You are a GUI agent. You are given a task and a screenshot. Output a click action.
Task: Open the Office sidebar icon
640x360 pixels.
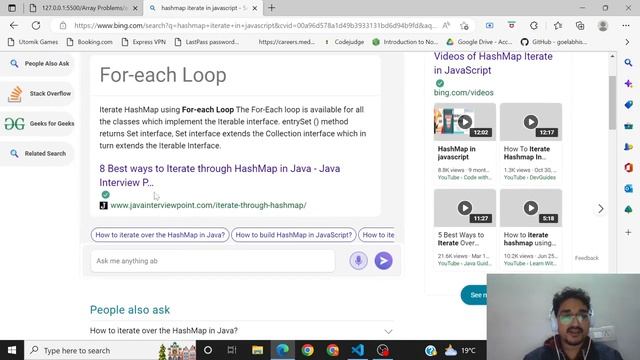coord(628,167)
